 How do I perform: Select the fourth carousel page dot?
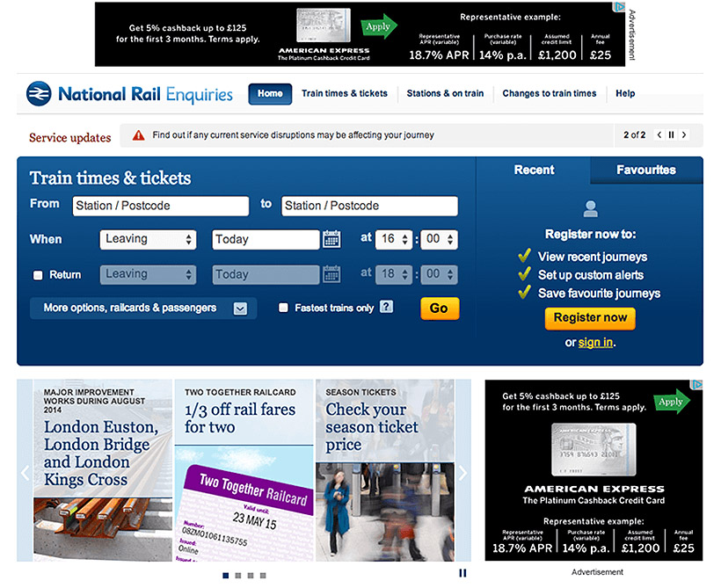click(x=263, y=575)
